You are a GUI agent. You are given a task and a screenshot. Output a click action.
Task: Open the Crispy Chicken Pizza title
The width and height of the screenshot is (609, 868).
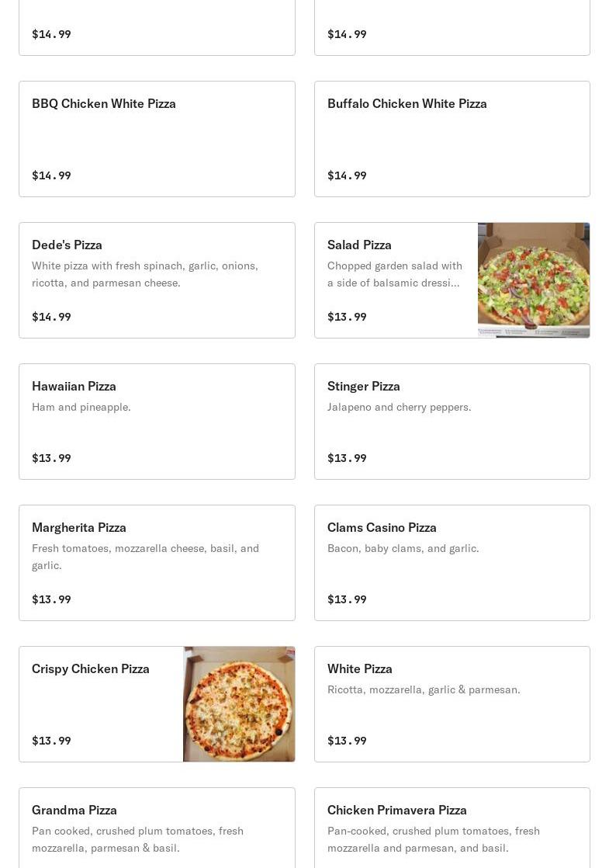(x=91, y=668)
